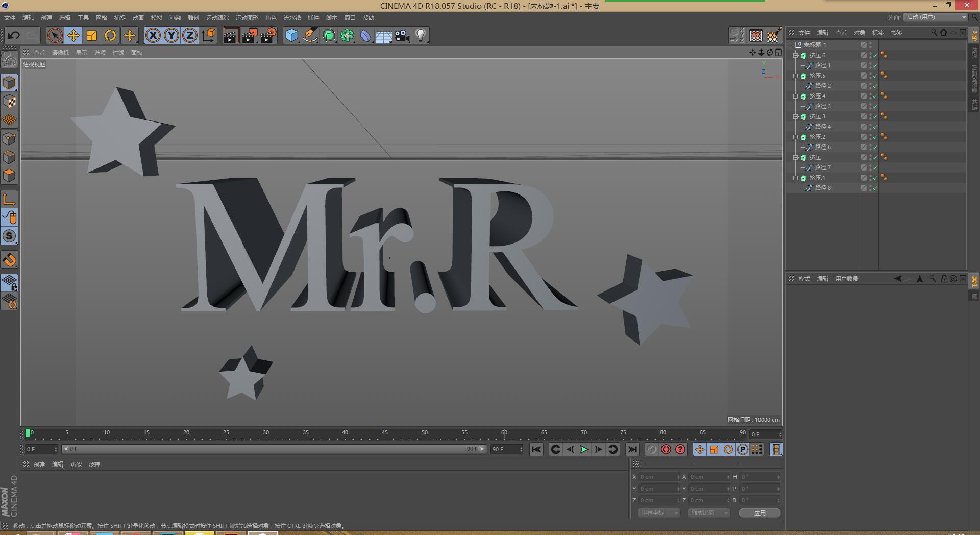Click the coordinate system icon
This screenshot has width=980, height=535.
pos(209,35)
